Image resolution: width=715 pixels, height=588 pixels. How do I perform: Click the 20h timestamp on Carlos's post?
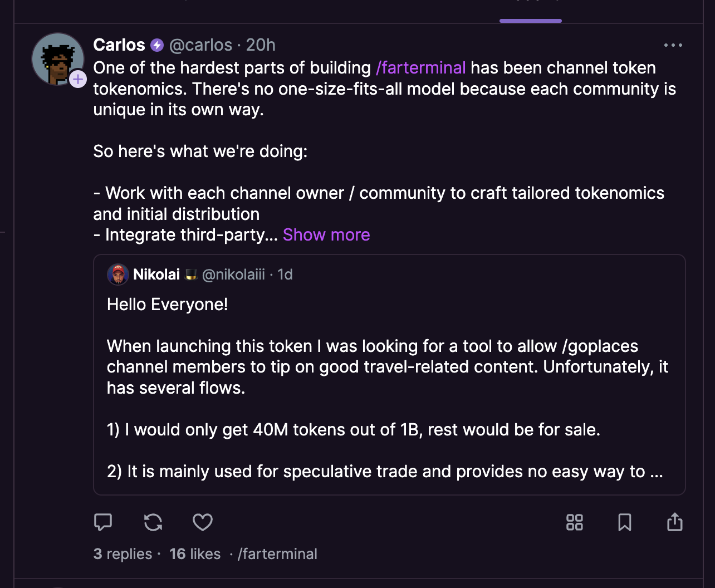(x=261, y=45)
